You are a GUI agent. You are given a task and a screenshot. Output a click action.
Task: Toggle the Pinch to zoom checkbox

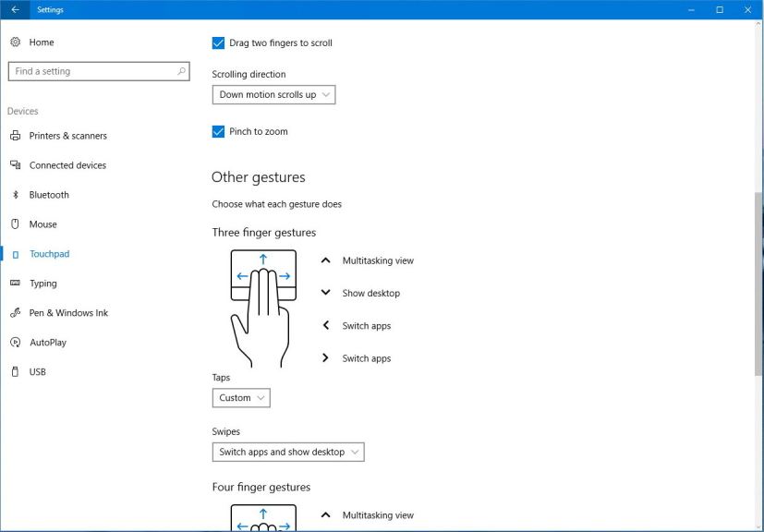pos(218,131)
